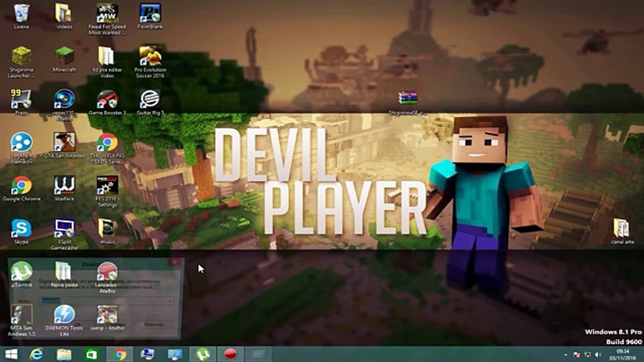Screen dimensions: 644x362
Task: Switch to Executar window taskbar button
Action: 258,354
